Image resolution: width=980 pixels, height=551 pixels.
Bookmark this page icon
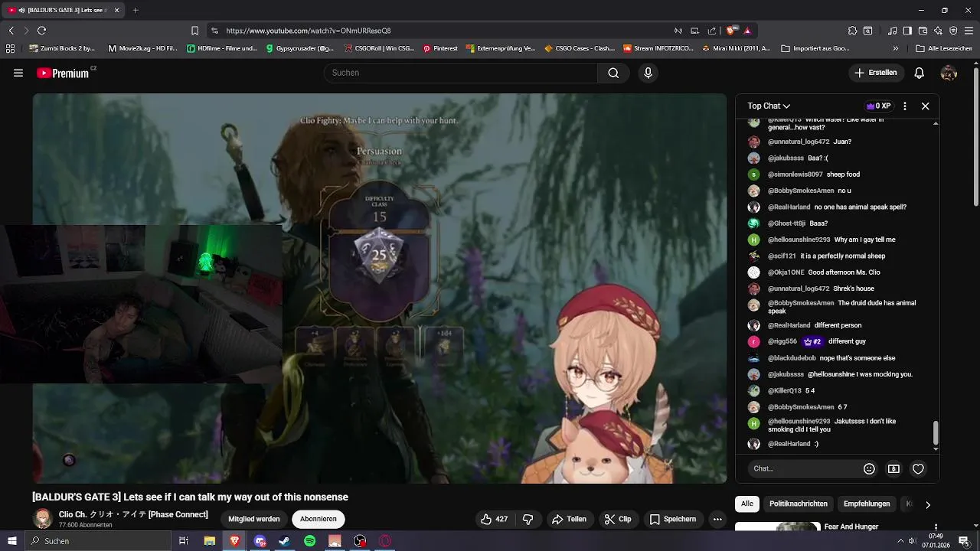[x=194, y=31]
